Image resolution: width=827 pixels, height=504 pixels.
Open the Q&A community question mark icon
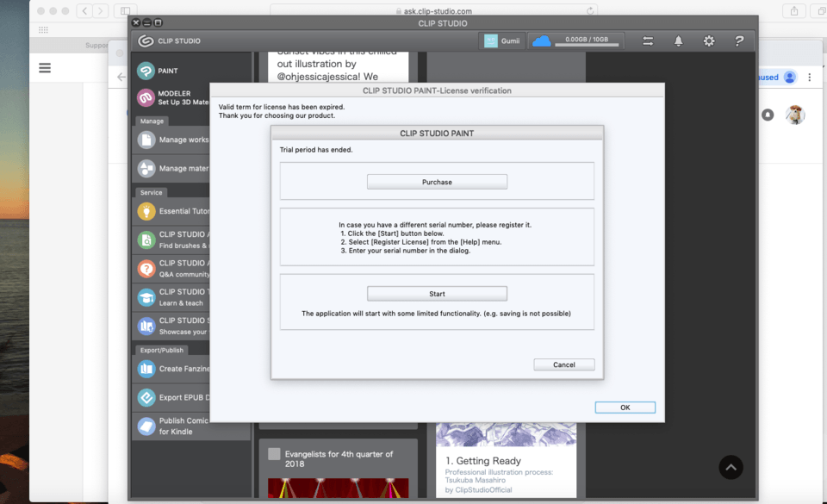click(146, 269)
